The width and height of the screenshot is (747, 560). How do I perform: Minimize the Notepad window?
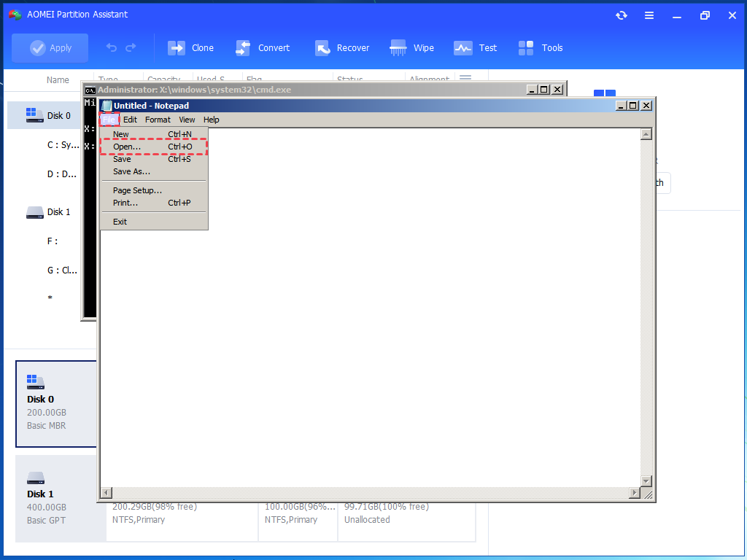pyautogui.click(x=621, y=106)
